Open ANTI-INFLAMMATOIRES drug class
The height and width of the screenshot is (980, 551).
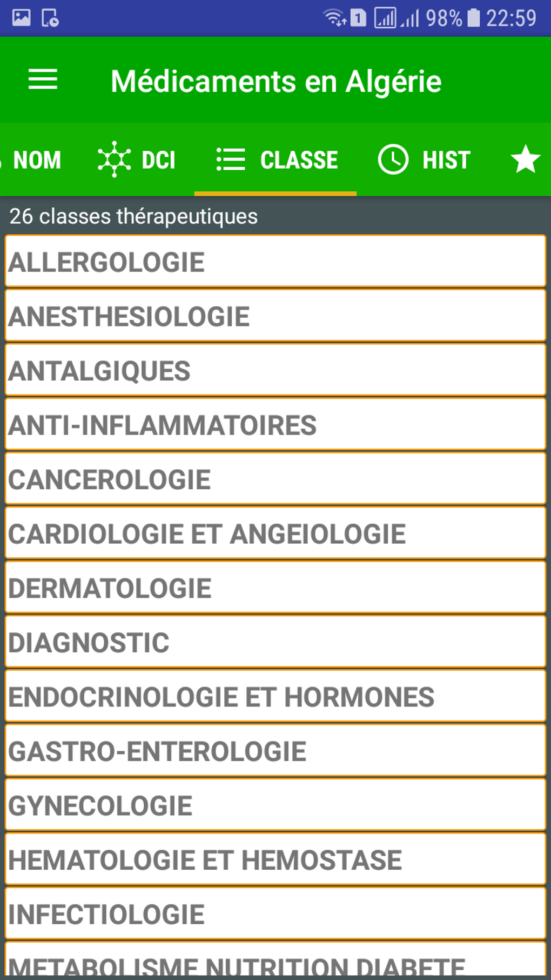click(x=275, y=425)
